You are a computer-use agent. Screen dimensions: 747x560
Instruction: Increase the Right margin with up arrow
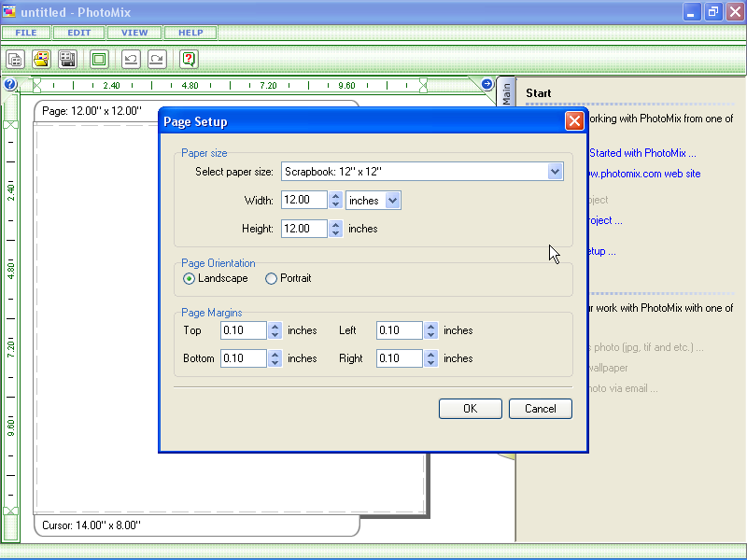point(431,355)
